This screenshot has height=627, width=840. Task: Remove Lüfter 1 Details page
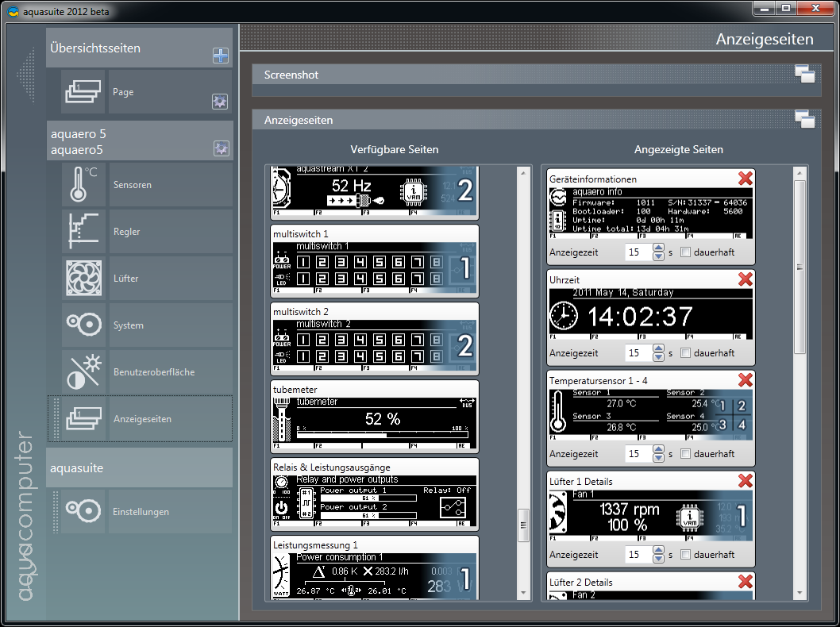click(x=746, y=481)
